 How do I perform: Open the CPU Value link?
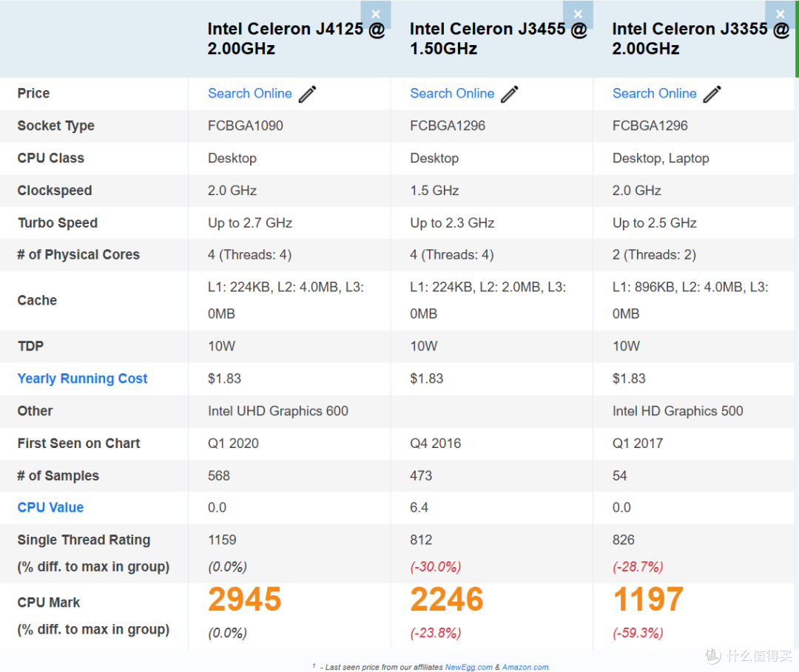click(x=50, y=508)
